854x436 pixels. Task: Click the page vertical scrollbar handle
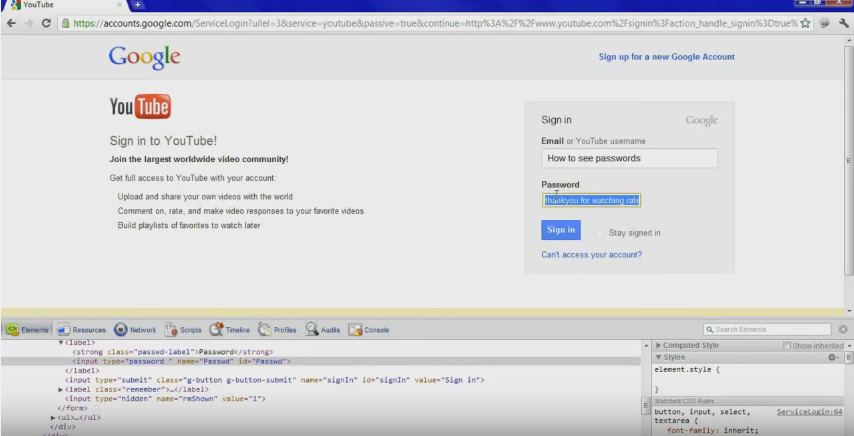click(849, 160)
